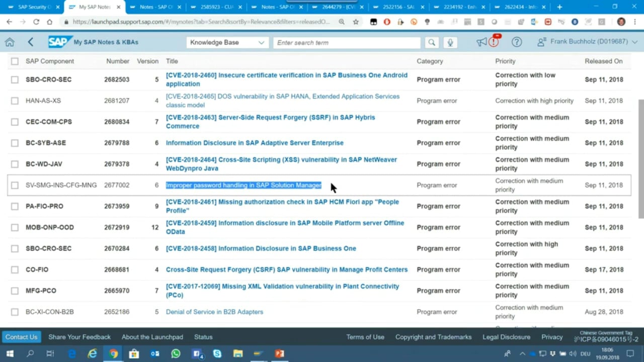Viewport: 644px width, 362px height.
Task: Check the PA-FIO-PRO row checkbox
Action: click(x=15, y=206)
